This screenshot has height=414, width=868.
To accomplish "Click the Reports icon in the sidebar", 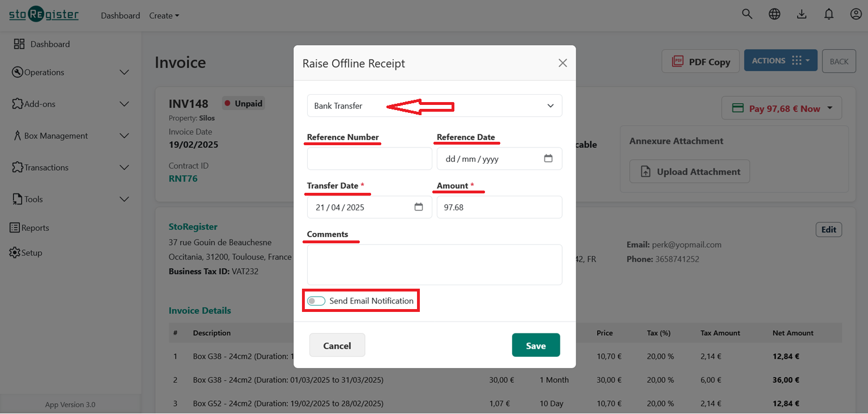I will click(x=15, y=227).
